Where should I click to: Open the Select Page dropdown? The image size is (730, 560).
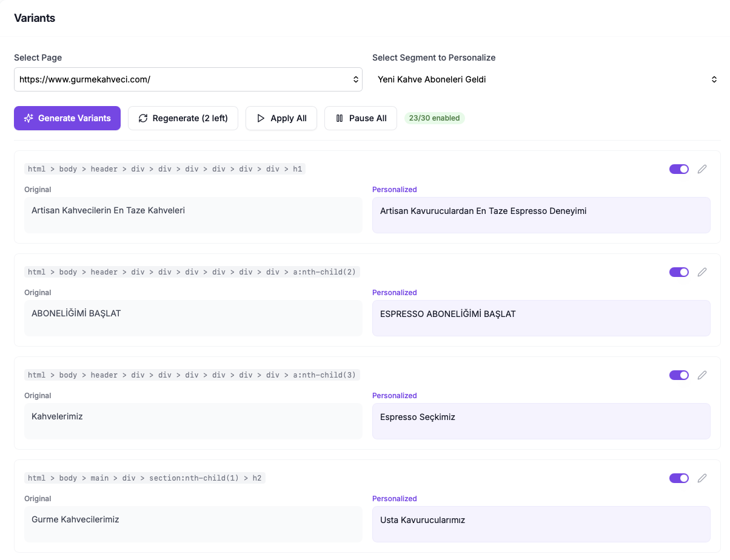tap(188, 79)
